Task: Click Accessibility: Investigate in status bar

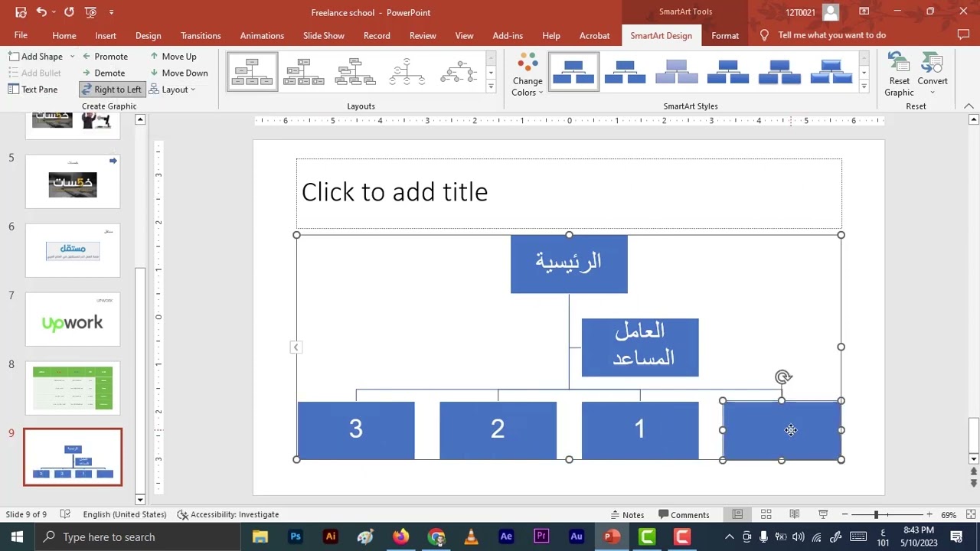Action: point(227,515)
